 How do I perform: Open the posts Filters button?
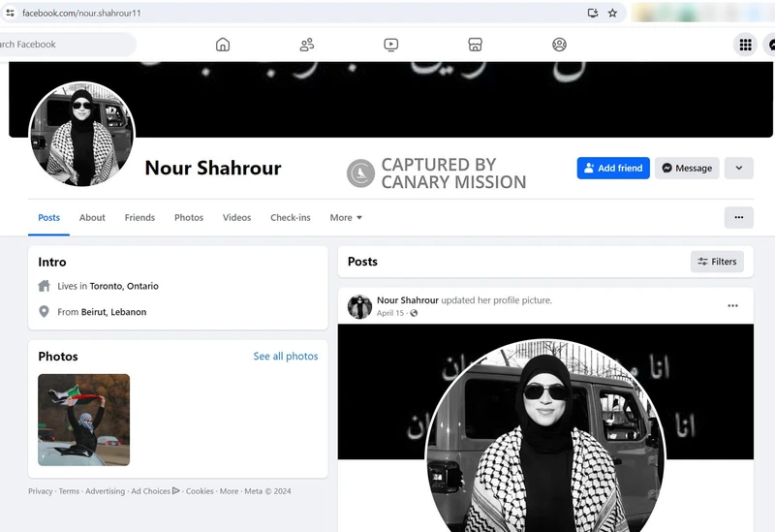pos(717,262)
